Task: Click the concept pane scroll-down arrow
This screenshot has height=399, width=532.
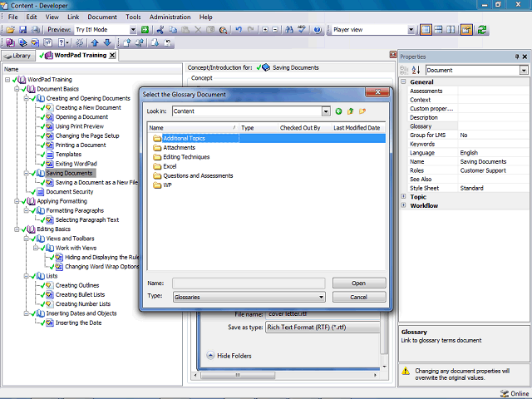Action: click(x=384, y=367)
